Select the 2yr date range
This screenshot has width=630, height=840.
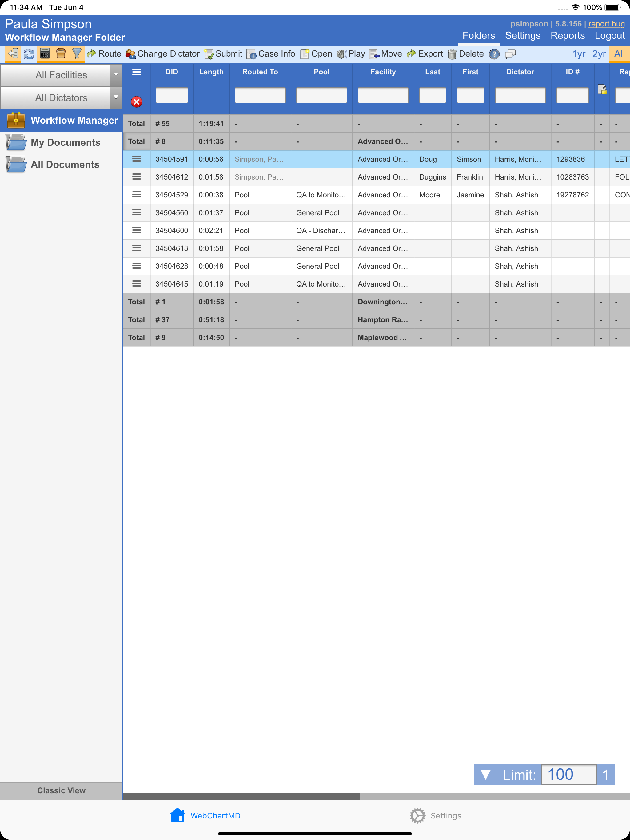[599, 54]
